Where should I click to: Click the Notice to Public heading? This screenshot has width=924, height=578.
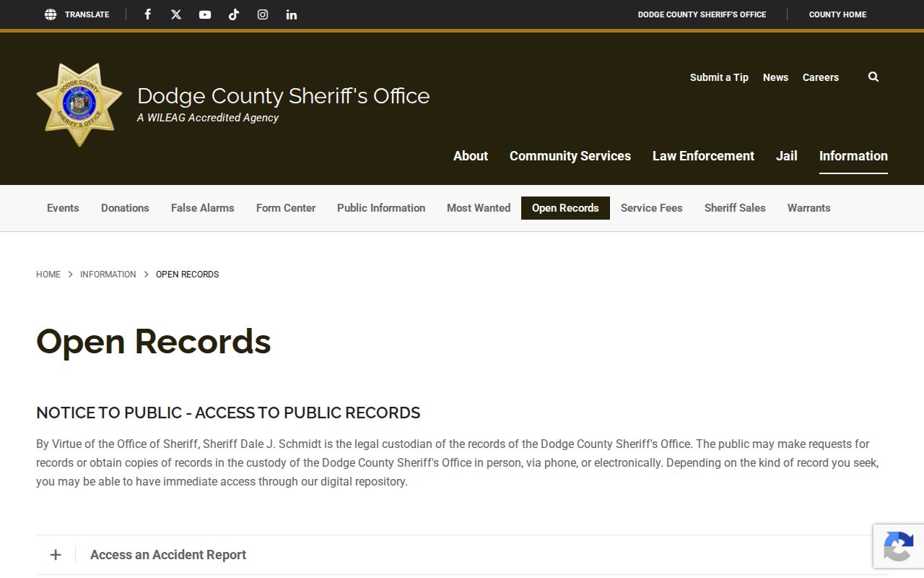tap(228, 413)
